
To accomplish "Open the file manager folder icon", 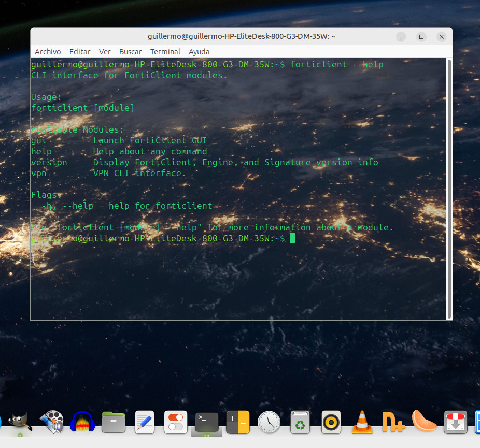I will pos(114,422).
